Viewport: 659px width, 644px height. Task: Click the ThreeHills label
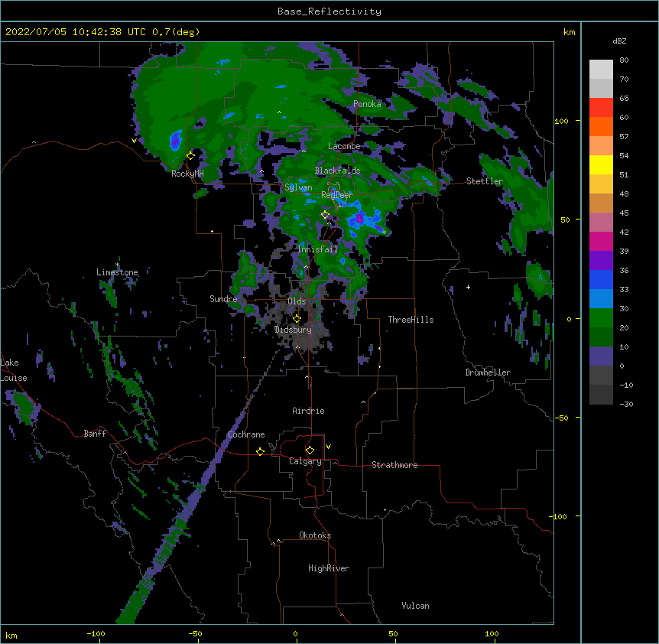click(411, 320)
